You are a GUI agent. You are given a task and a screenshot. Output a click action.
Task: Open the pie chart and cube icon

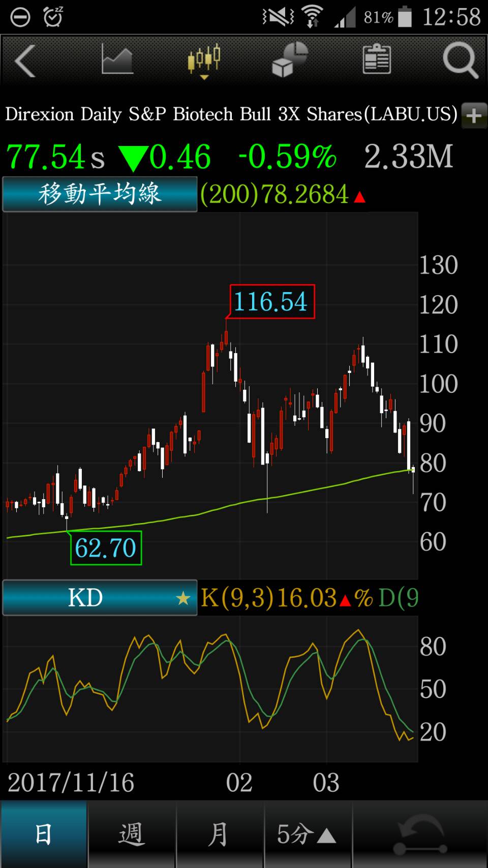290,60
